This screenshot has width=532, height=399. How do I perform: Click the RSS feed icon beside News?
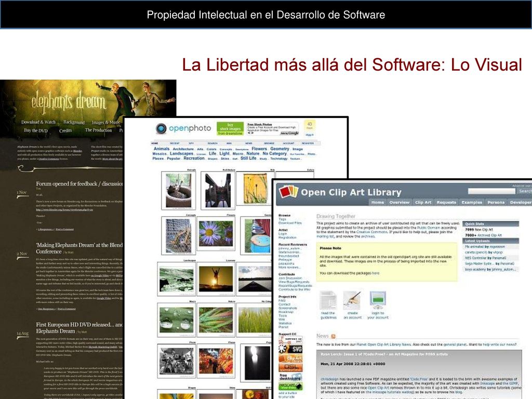pos(333,336)
